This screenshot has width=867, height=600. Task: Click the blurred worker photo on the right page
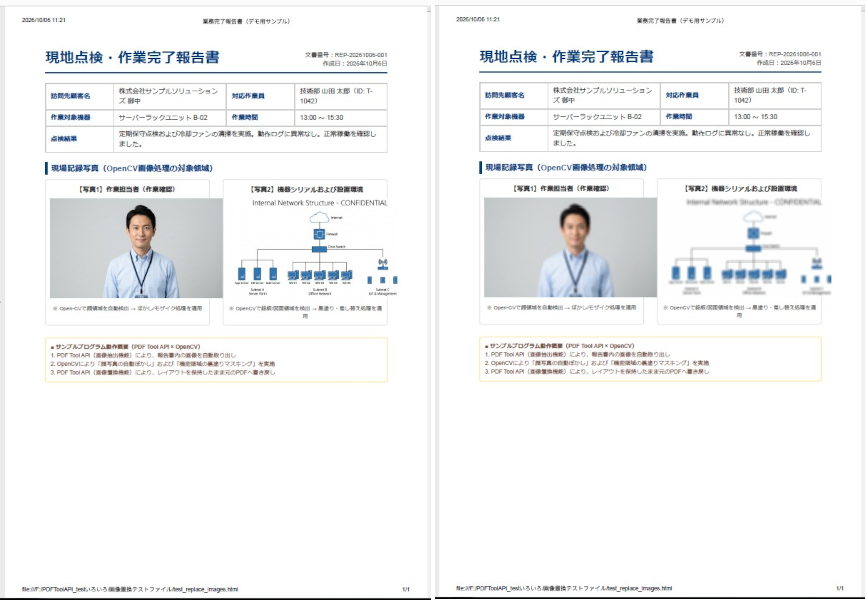coord(570,247)
